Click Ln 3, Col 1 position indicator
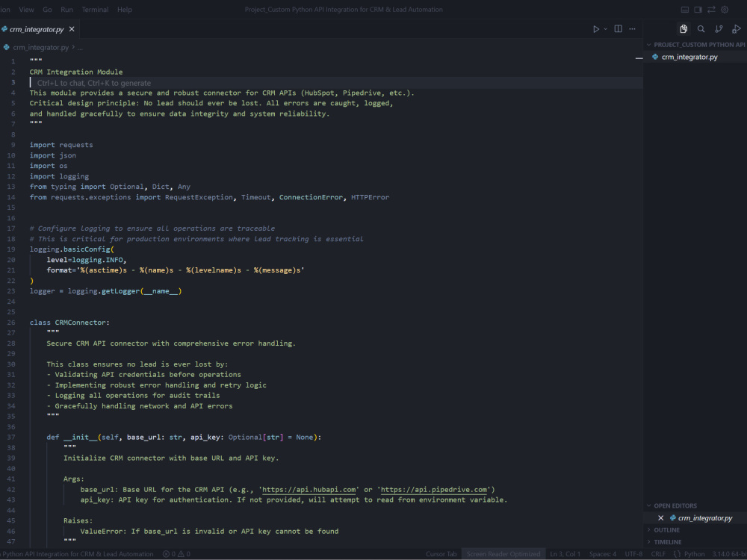The image size is (747, 560). (565, 554)
